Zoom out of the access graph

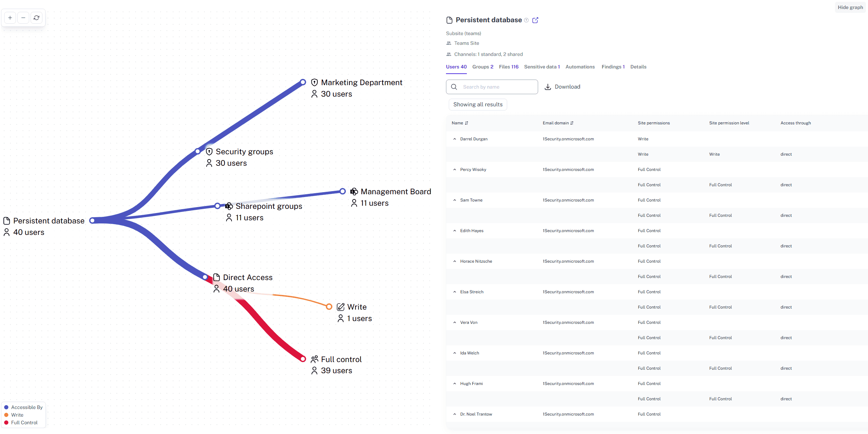pyautogui.click(x=23, y=17)
